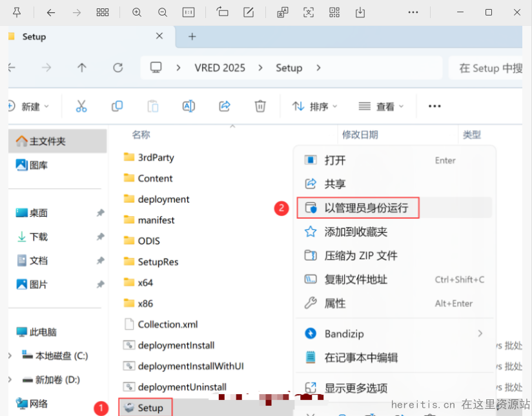Image resolution: width=532 pixels, height=416 pixels.
Task: Go up one folder level
Action: pos(82,68)
